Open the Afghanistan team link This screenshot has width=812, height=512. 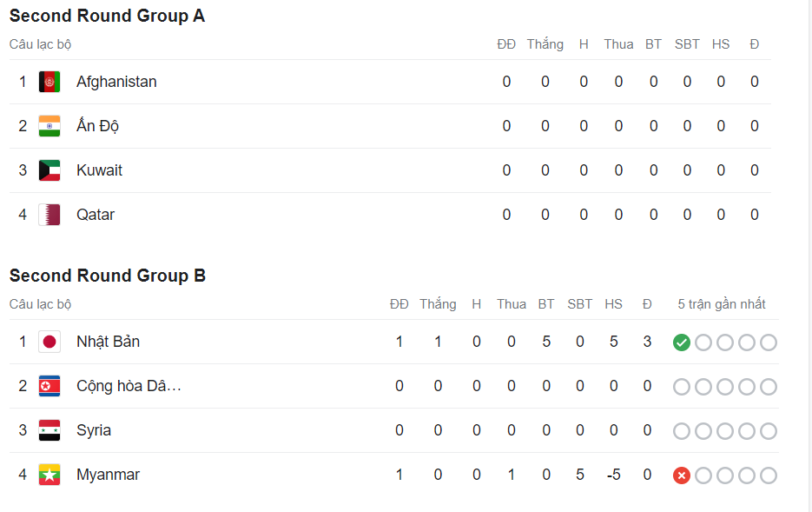coord(116,82)
